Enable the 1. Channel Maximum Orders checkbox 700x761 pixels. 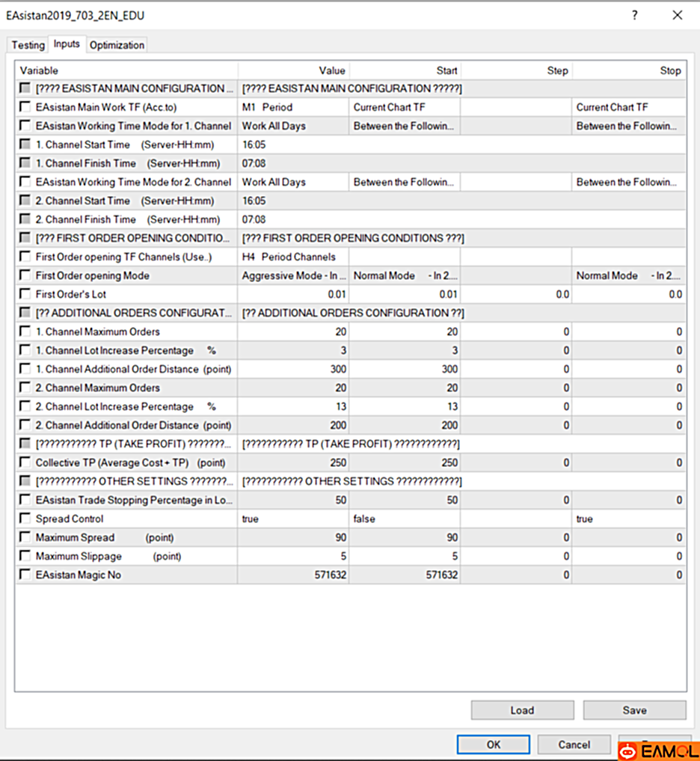click(x=23, y=331)
